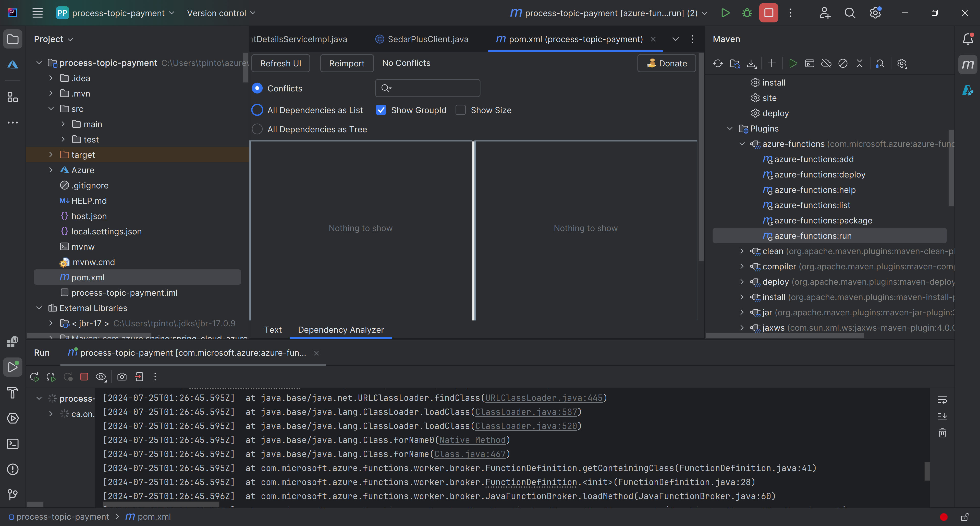The height and width of the screenshot is (526, 980).
Task: Collapse the src folder
Action: point(51,109)
